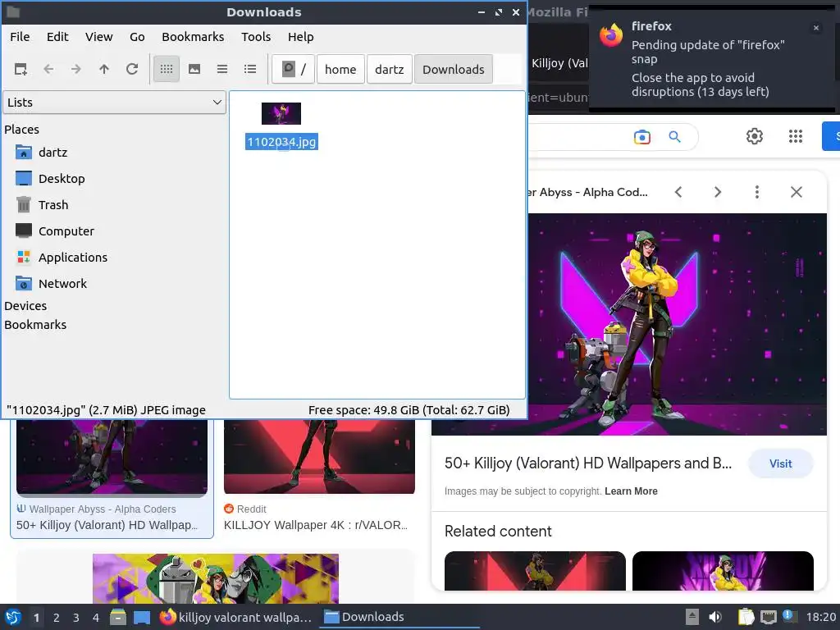
Task: Click the root path button
Action: pos(293,69)
